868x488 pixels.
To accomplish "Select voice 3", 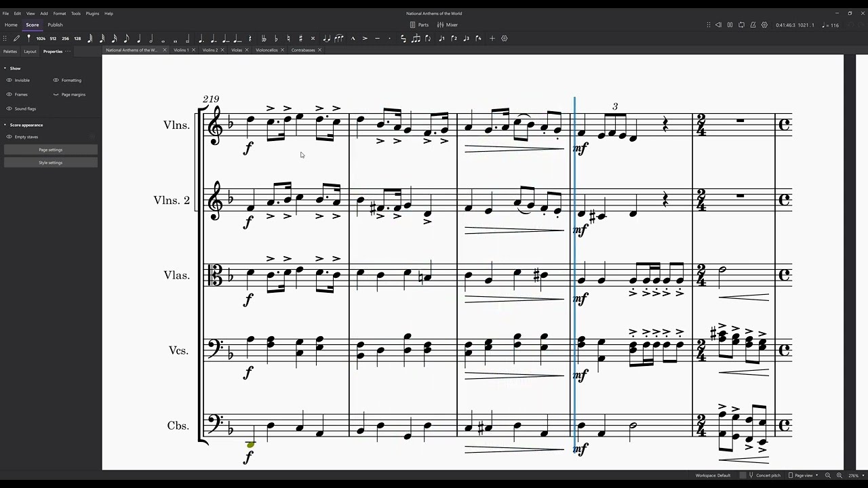I will (467, 39).
